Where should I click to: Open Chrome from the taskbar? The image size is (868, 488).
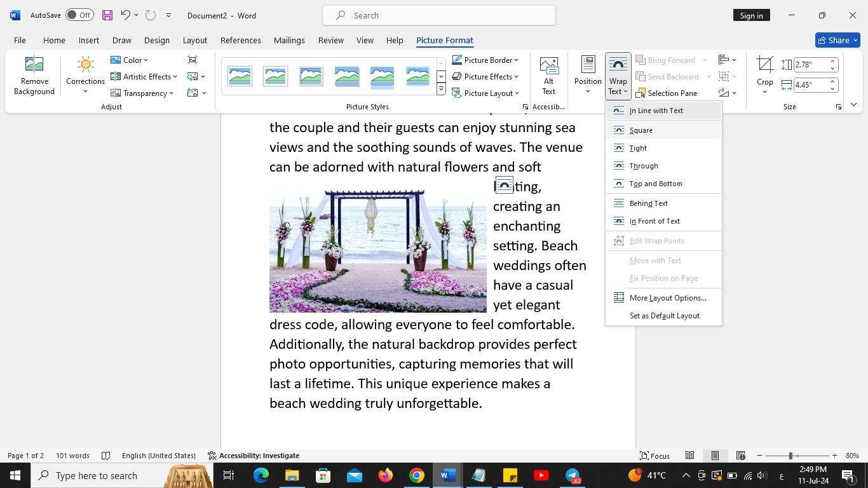point(416,475)
